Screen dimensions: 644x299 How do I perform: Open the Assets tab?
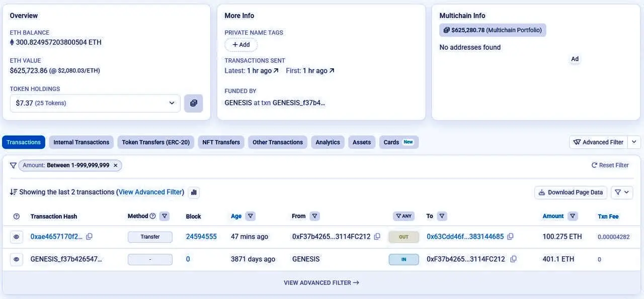tap(362, 142)
